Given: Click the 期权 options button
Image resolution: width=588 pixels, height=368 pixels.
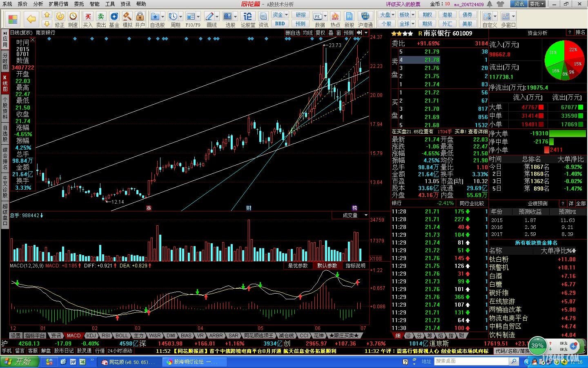Looking at the screenshot, I should click(x=428, y=15).
